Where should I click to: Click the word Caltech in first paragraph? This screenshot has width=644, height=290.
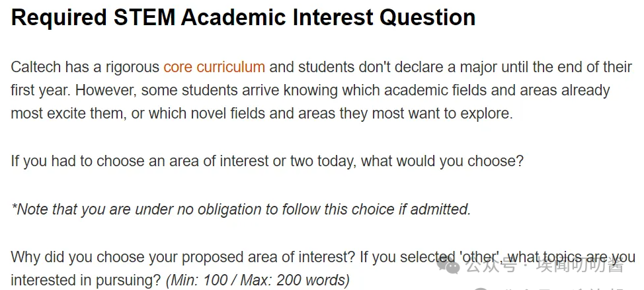click(x=36, y=67)
